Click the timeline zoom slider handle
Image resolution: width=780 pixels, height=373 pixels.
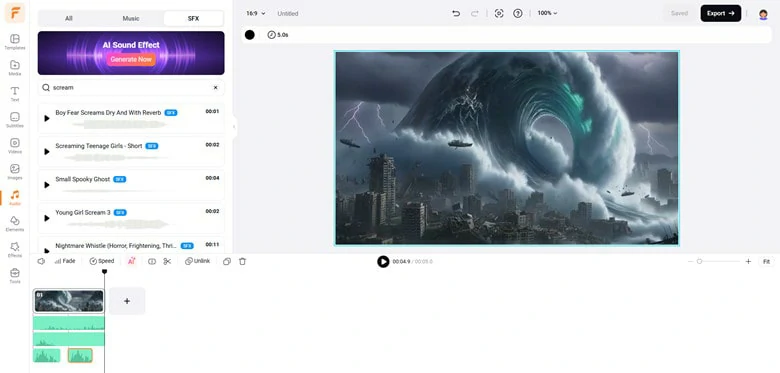click(x=699, y=262)
